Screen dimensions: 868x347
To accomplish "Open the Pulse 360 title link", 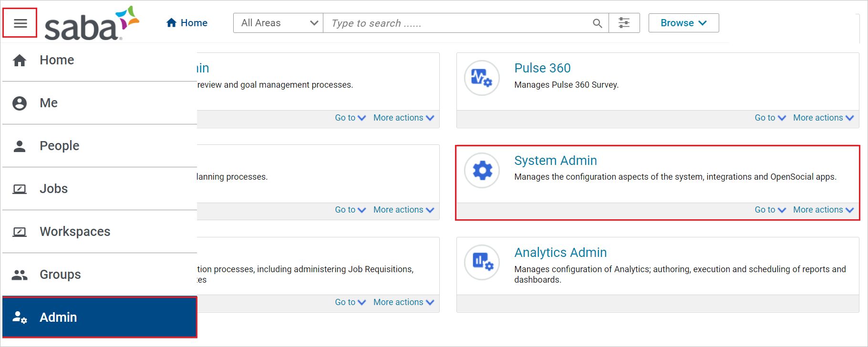I will click(x=542, y=68).
